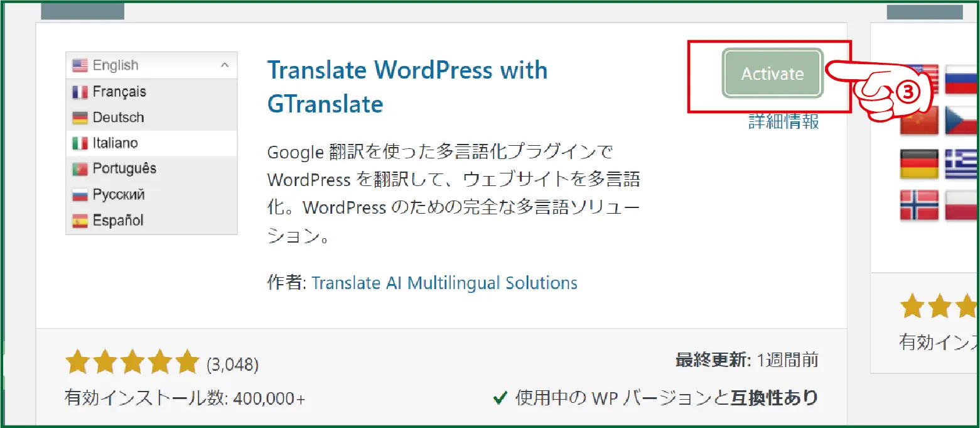Image resolution: width=980 pixels, height=428 pixels.
Task: Pick the highlighted Italiano option
Action: pos(115,143)
